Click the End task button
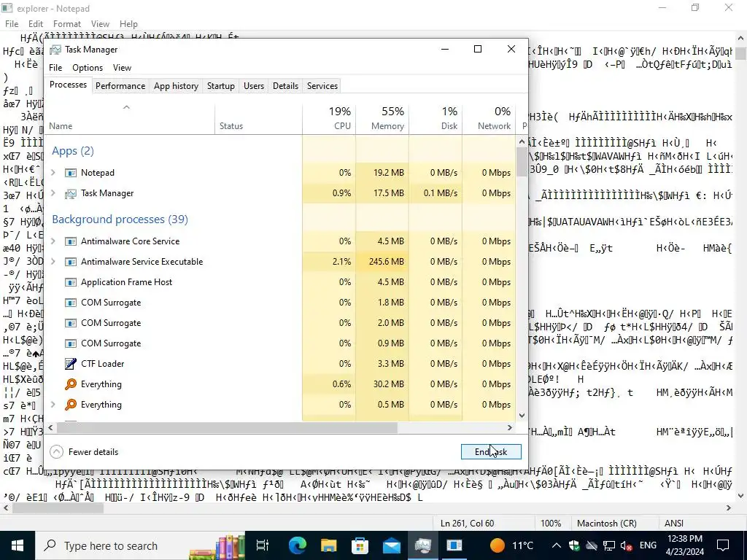This screenshot has height=560, width=747. coord(491,452)
